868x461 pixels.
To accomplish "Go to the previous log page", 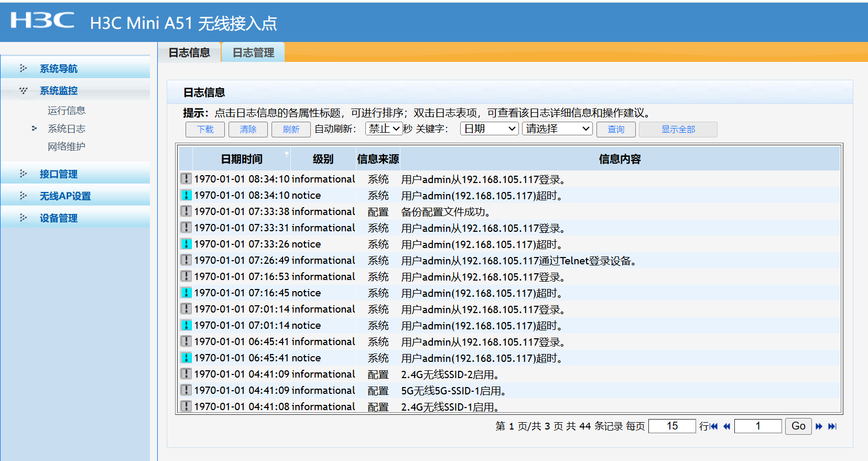I will (726, 426).
